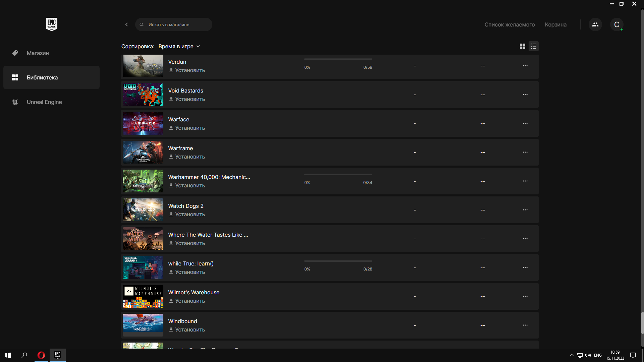Open Unreal Engine in the sidebar

pos(51,102)
